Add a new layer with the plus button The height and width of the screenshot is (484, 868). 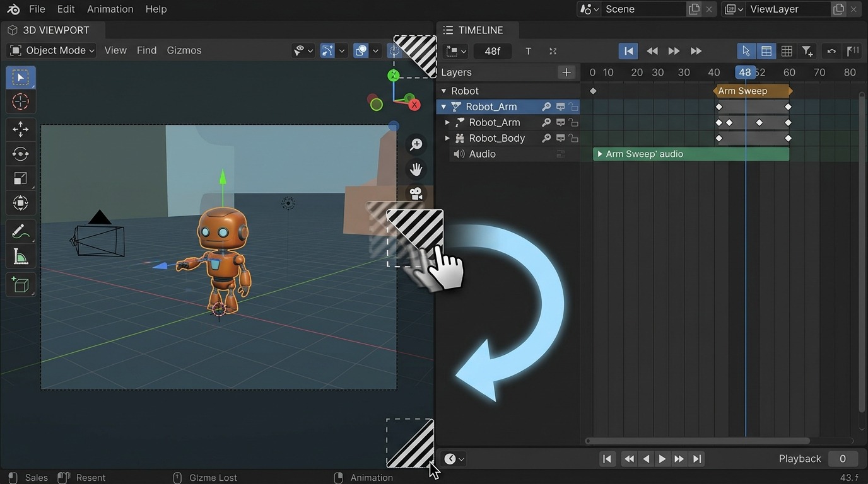566,72
